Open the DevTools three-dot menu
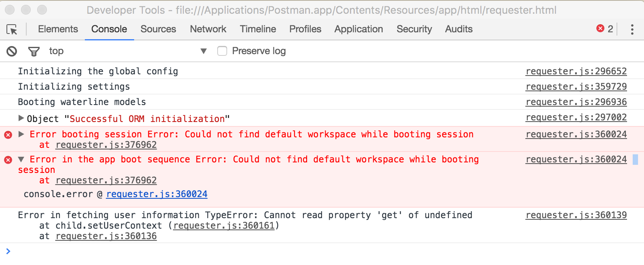The width and height of the screenshot is (644, 265). tap(632, 29)
